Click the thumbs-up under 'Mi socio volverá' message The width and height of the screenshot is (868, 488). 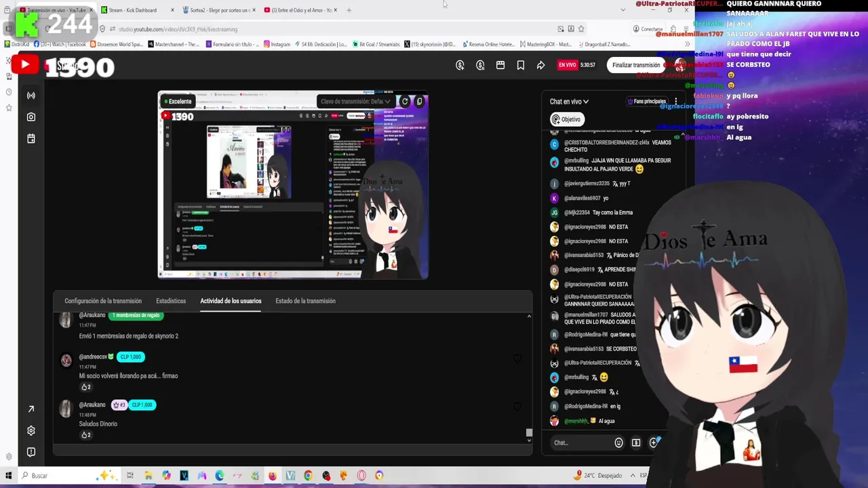[86, 387]
